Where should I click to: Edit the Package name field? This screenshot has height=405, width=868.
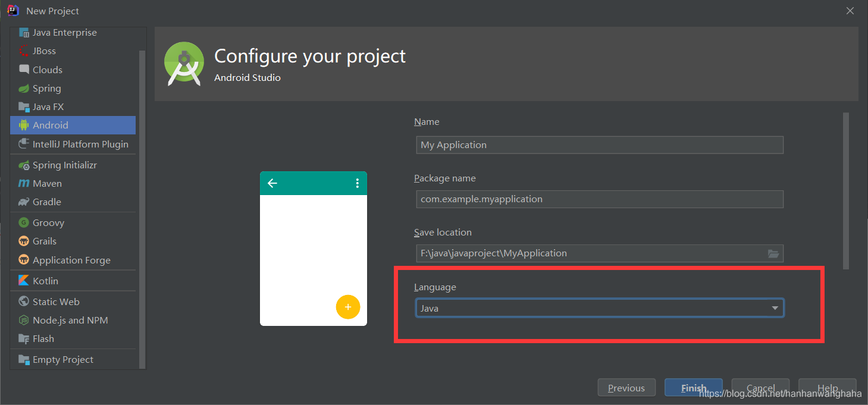599,199
